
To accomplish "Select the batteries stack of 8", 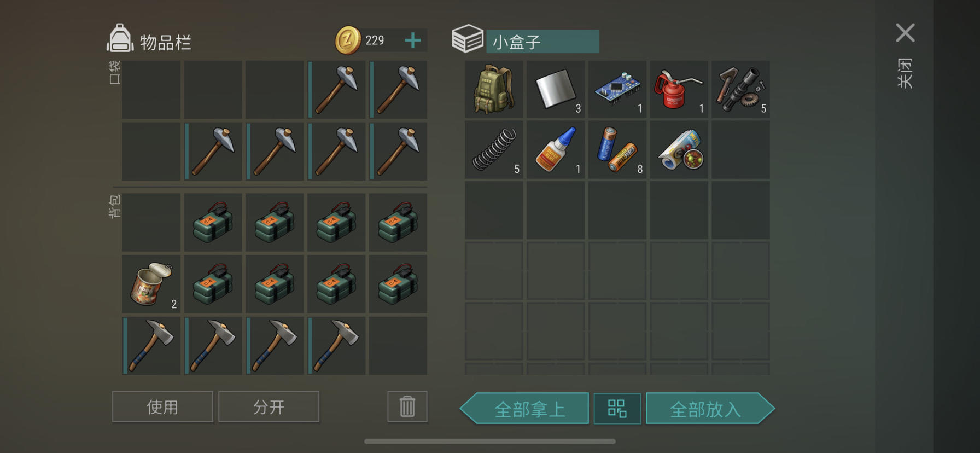I will click(617, 150).
